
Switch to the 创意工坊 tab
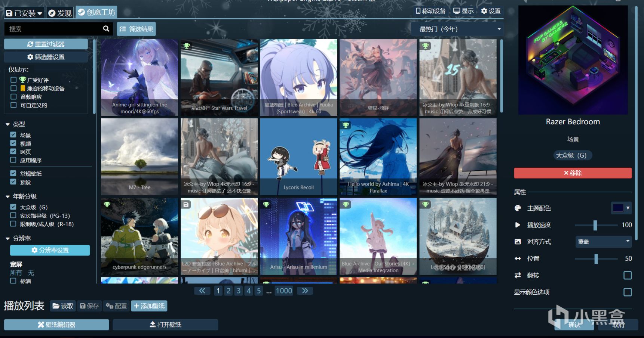click(x=96, y=12)
